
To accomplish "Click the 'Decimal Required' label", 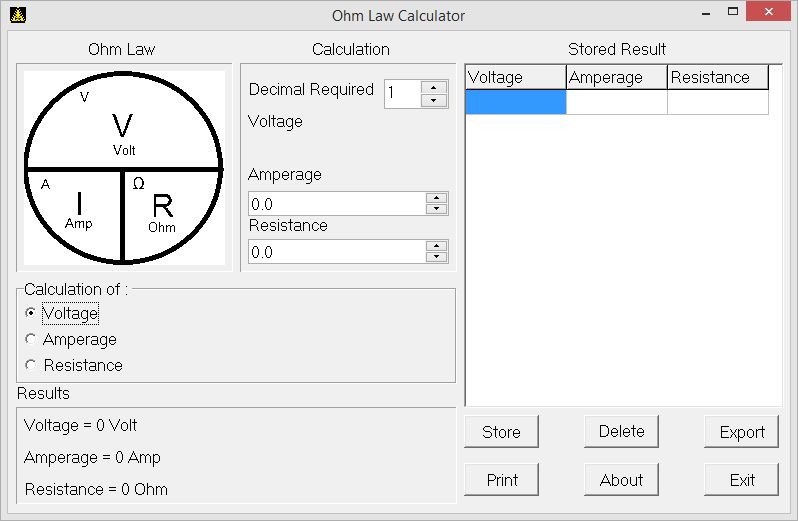I will pyautogui.click(x=311, y=90).
